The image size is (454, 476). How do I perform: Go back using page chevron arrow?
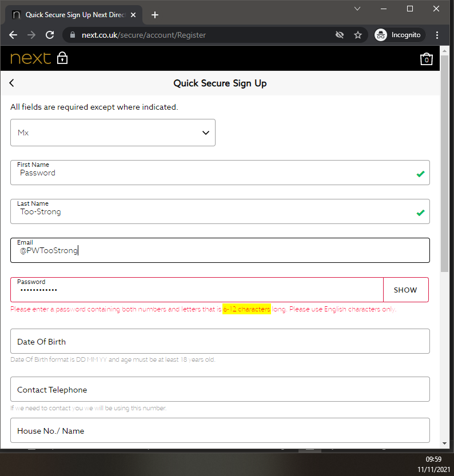point(11,83)
